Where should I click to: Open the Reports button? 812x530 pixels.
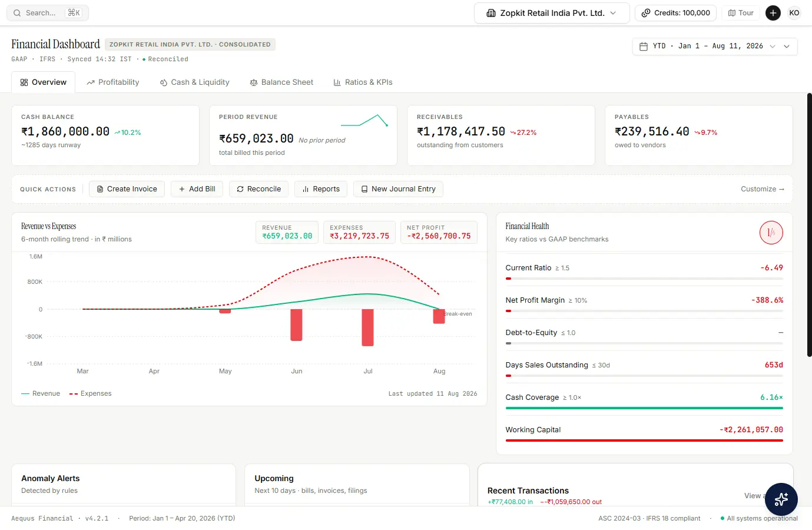321,189
